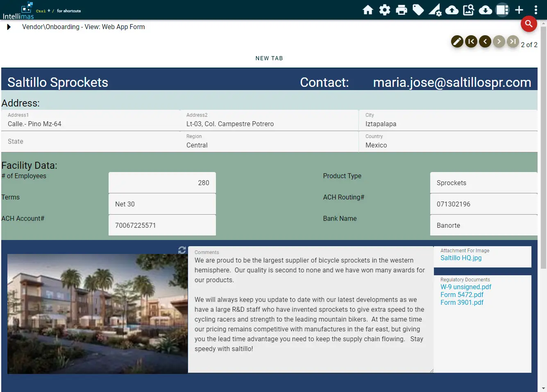Select the highlighted film strip view icon

tap(502, 10)
